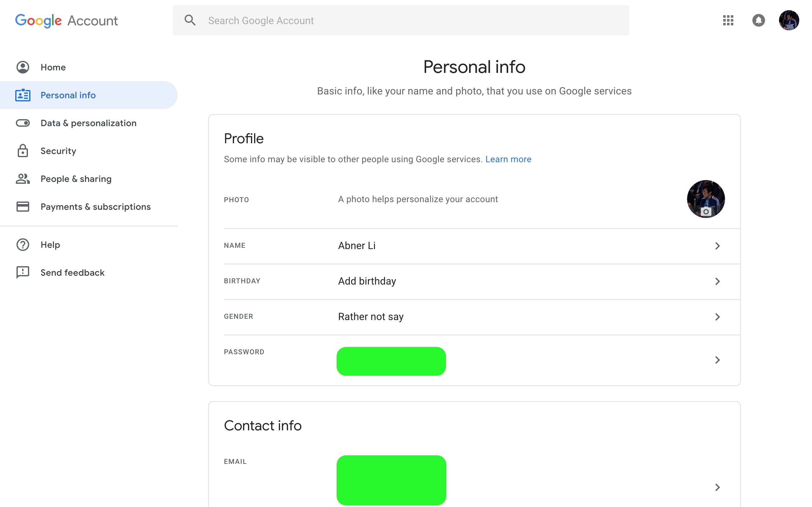Open the Learn more link
This screenshot has width=812, height=507.
(508, 159)
